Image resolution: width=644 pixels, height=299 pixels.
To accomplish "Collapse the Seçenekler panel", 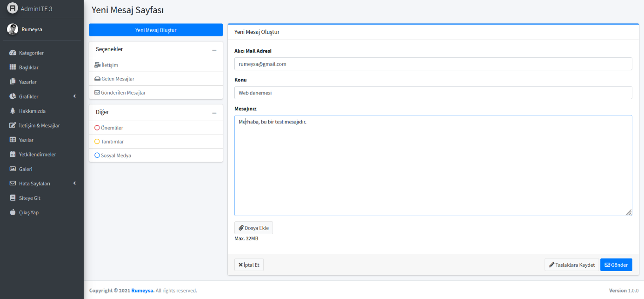I will tap(214, 49).
